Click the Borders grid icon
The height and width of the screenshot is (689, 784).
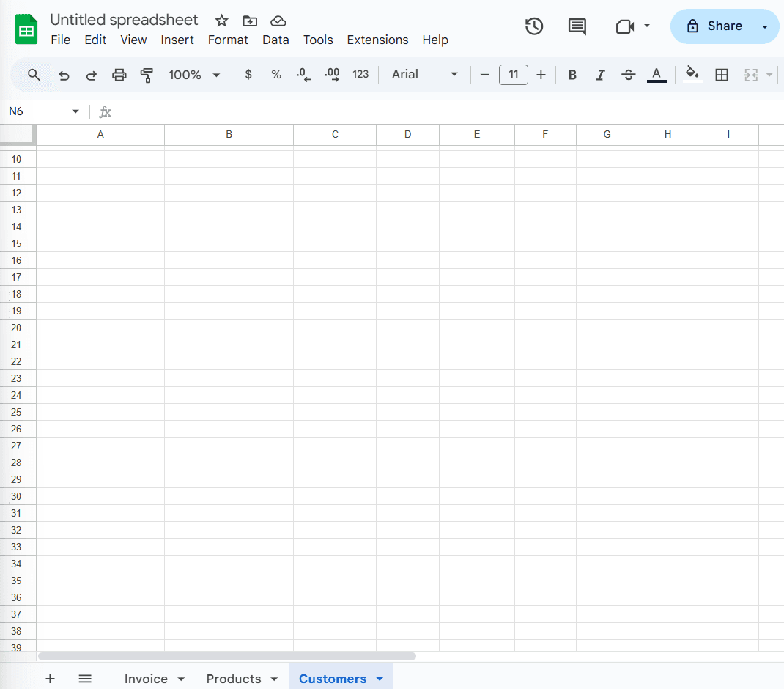click(x=722, y=75)
